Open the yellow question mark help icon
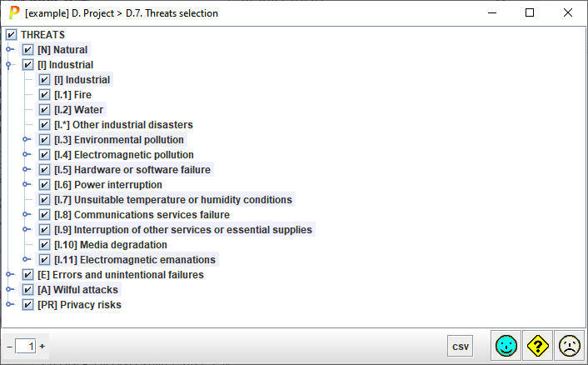 (538, 346)
